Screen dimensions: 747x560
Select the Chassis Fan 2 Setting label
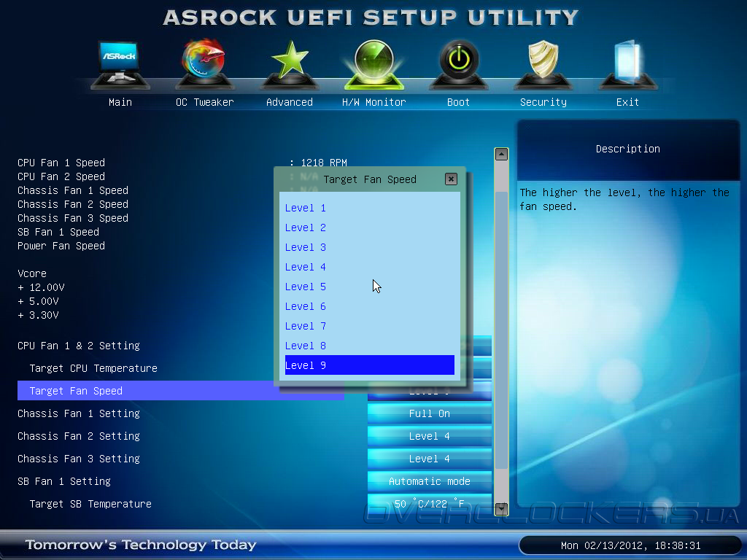click(79, 436)
